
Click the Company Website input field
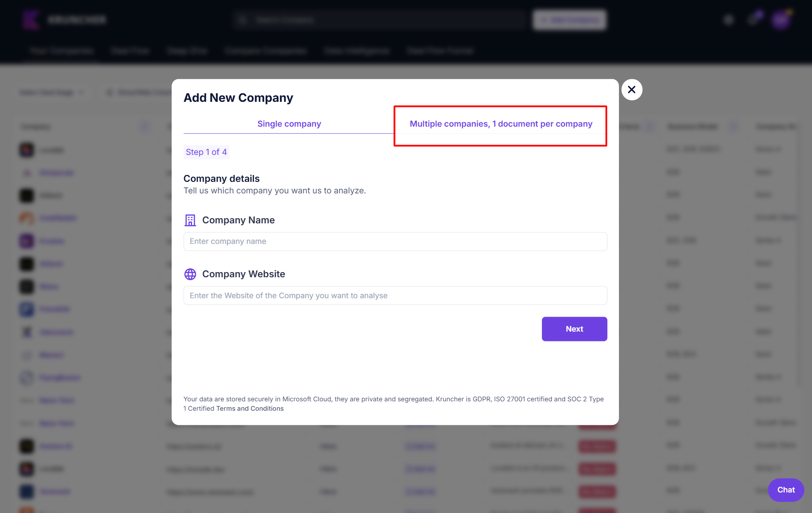point(395,296)
